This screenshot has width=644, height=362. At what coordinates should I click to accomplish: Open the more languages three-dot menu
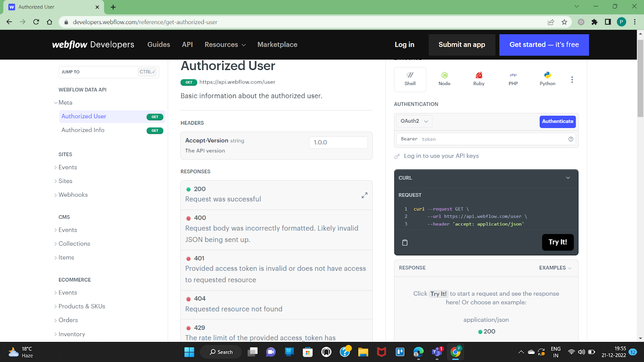(572, 80)
